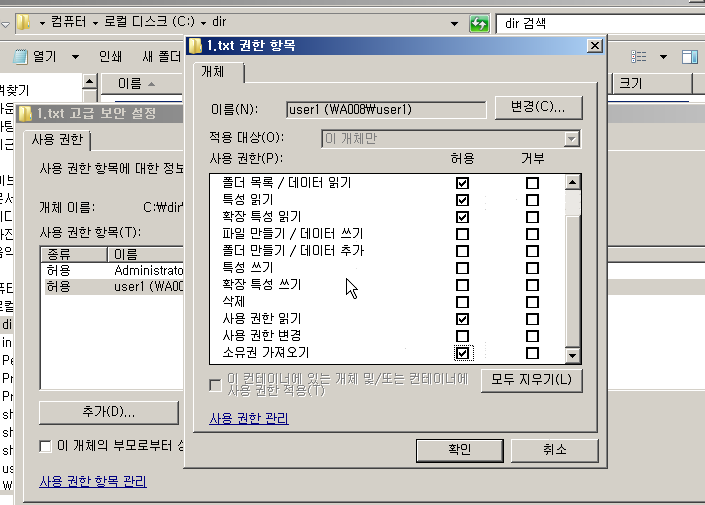Click the 컴퓨터 breadcrumb in the address bar

point(68,22)
